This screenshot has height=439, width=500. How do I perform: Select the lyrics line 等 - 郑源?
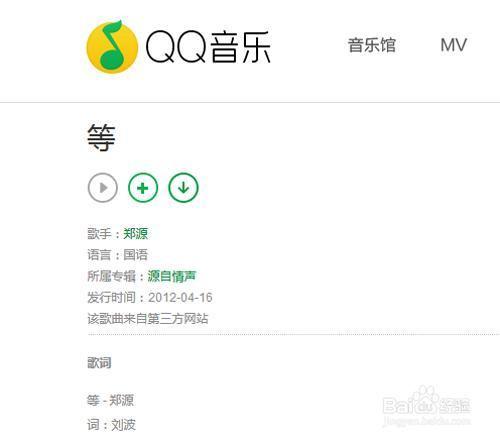[x=110, y=400]
